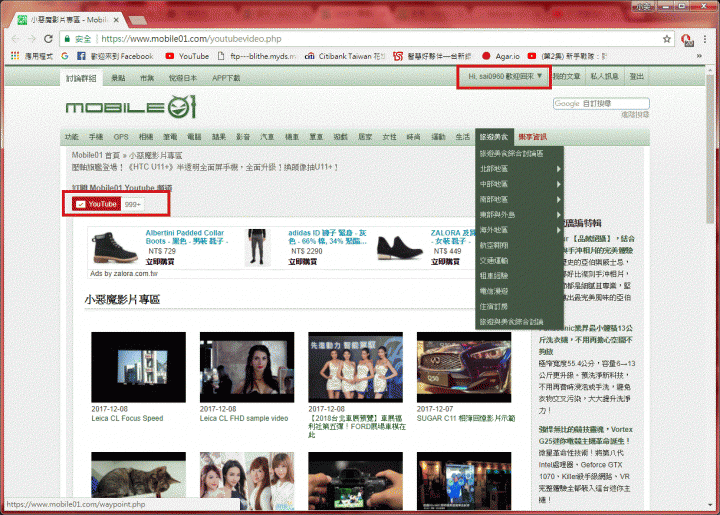The image size is (720, 515).
Task: Open the 'Hi, sai0960' user dropdown
Action: (504, 77)
